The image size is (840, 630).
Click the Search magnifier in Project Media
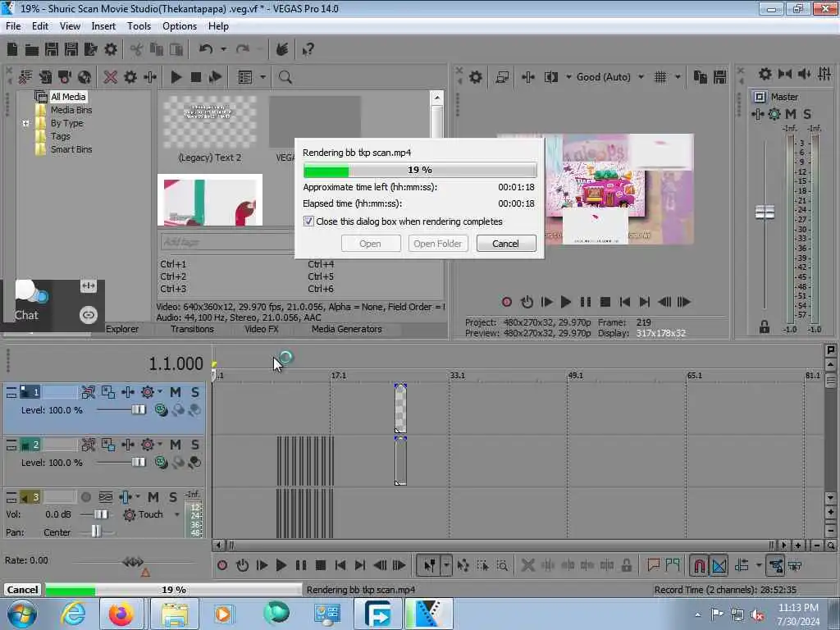[x=285, y=77]
